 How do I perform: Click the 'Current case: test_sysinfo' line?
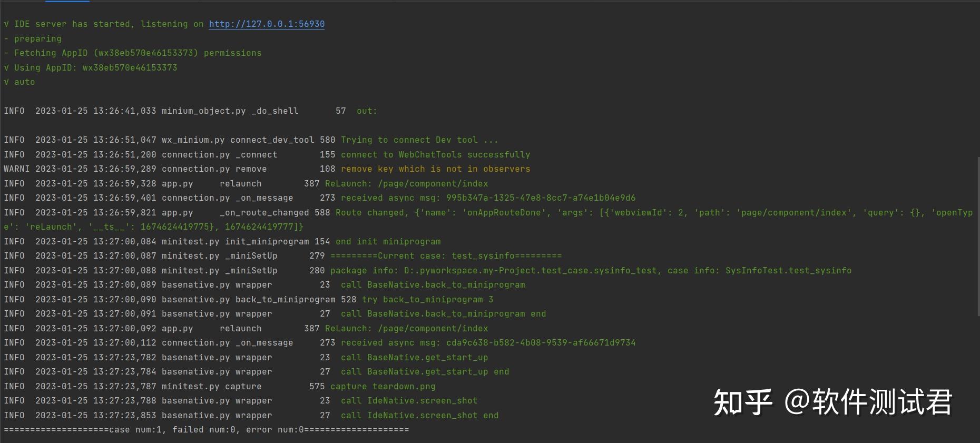[446, 256]
